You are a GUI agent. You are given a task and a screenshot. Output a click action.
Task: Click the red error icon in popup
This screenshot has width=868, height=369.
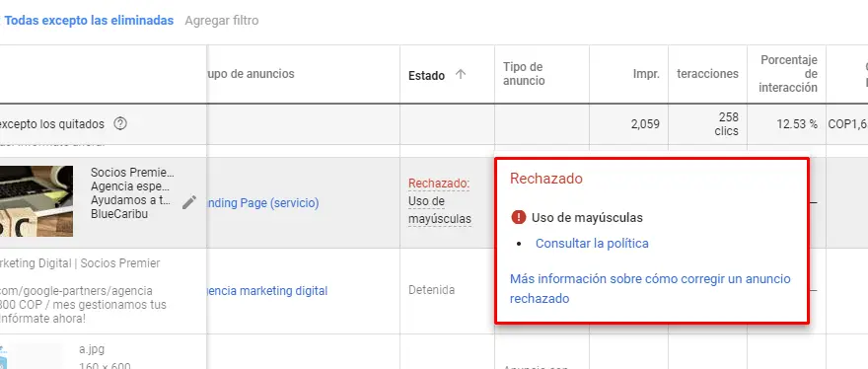coord(518,217)
